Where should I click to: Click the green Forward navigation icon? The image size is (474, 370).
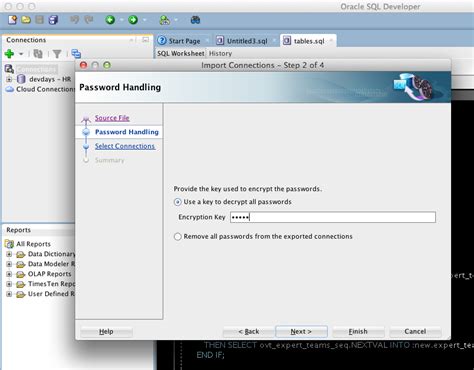click(x=133, y=20)
